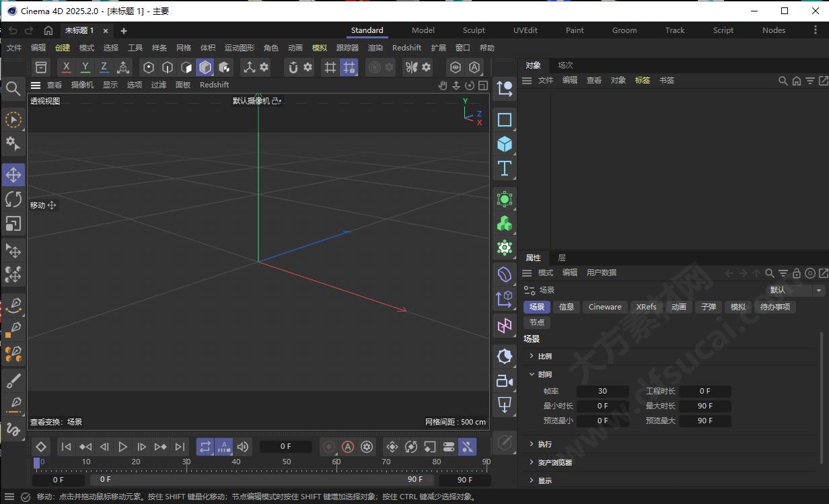Switch to UVEdit layout tab
This screenshot has width=829, height=504.
525,30
